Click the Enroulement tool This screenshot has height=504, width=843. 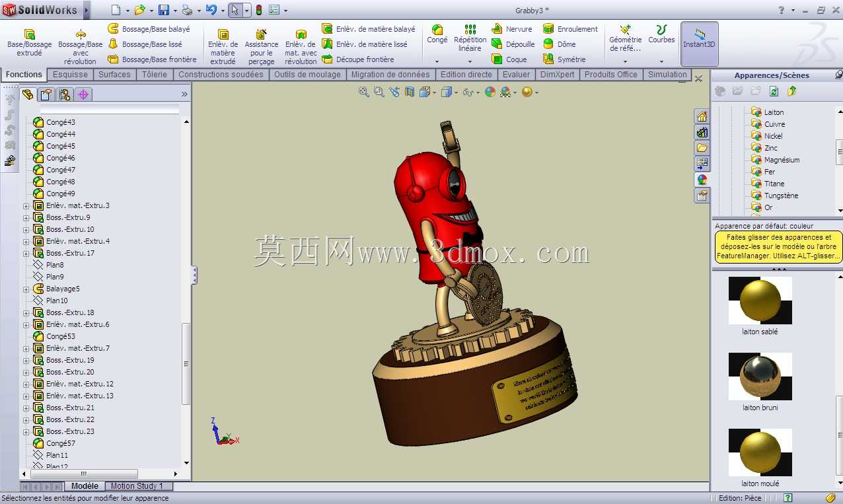coord(571,29)
